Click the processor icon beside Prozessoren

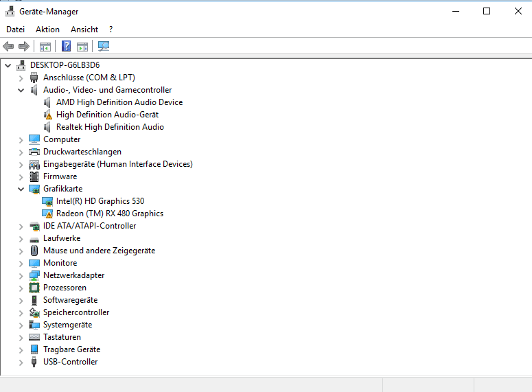pyautogui.click(x=34, y=288)
